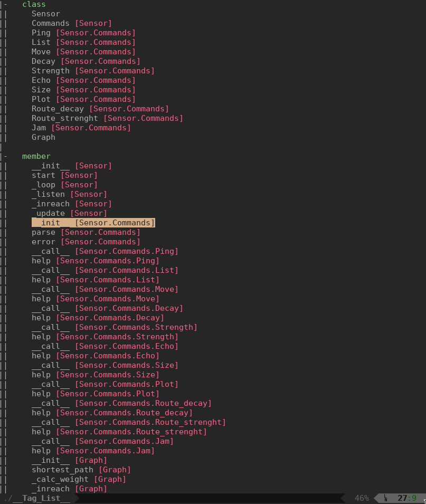Select help [Sensor.Commands.Echo] member
The height and width of the screenshot is (504, 426).
point(95,356)
